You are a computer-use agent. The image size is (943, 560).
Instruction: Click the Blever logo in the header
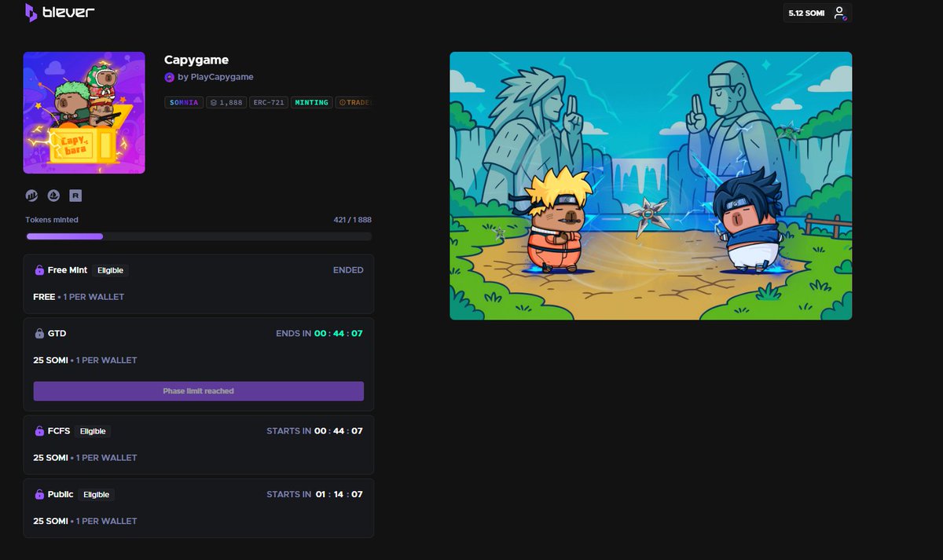coord(61,13)
